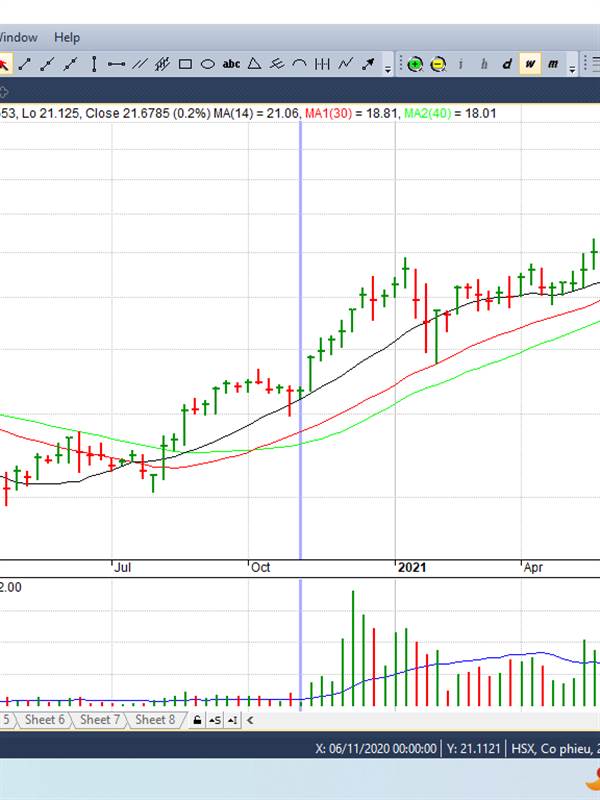Select the parallel lines tool
The image size is (600, 800).
pos(139,64)
